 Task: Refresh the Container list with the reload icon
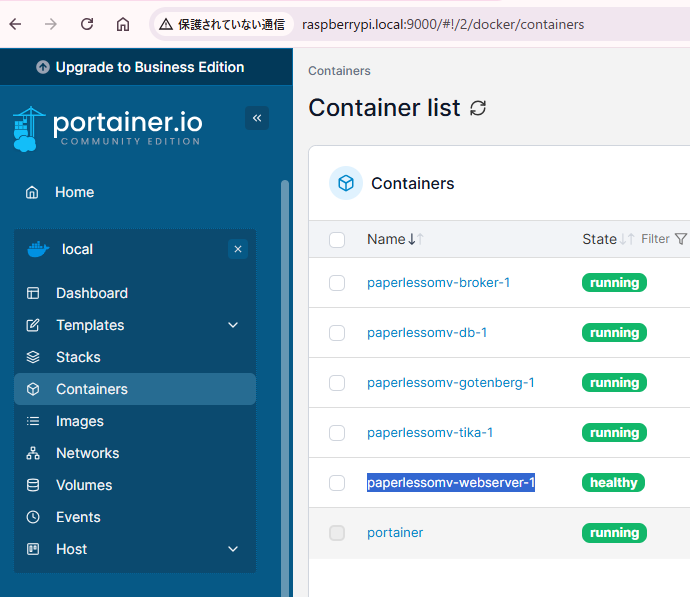coord(478,108)
